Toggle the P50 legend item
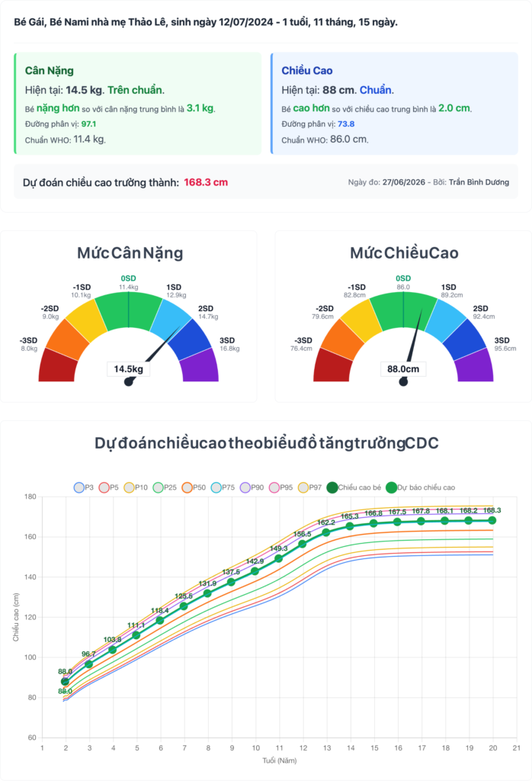 [x=194, y=487]
